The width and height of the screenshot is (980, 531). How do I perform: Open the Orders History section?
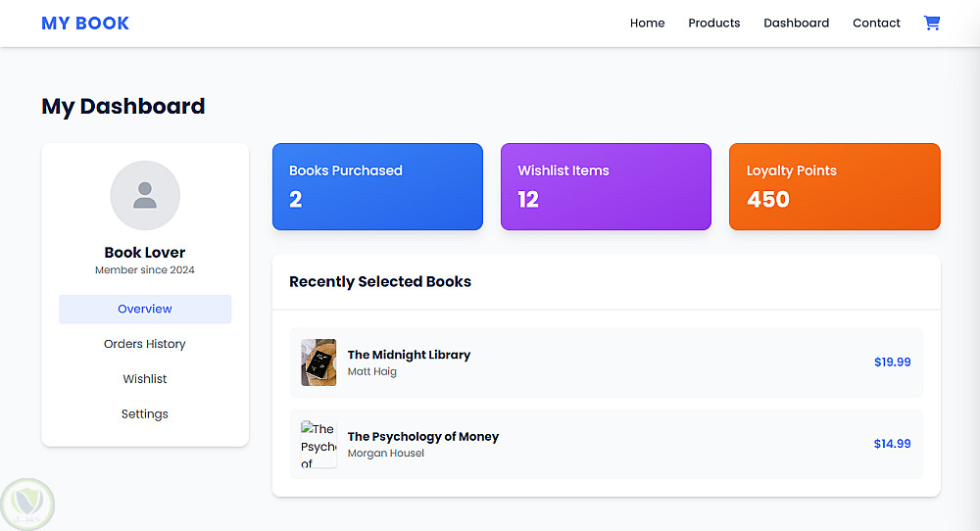click(x=145, y=344)
